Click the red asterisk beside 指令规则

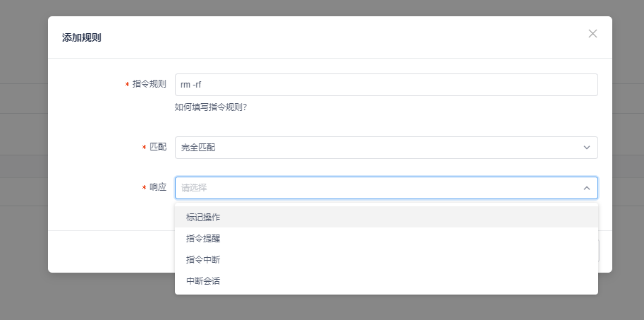(127, 85)
